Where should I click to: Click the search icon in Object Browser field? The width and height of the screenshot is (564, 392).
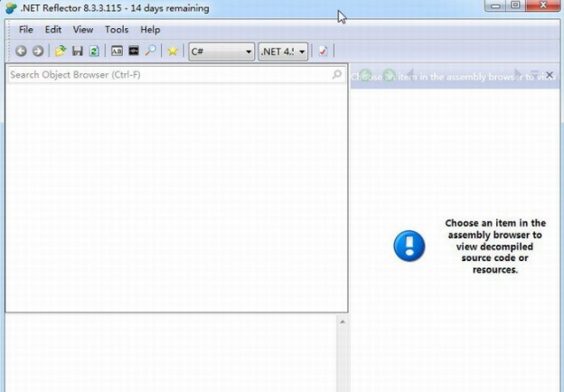click(x=336, y=74)
